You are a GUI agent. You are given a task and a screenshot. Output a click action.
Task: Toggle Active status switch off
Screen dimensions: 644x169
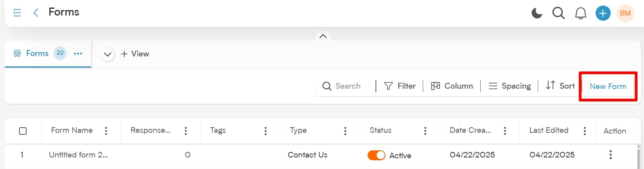(376, 155)
